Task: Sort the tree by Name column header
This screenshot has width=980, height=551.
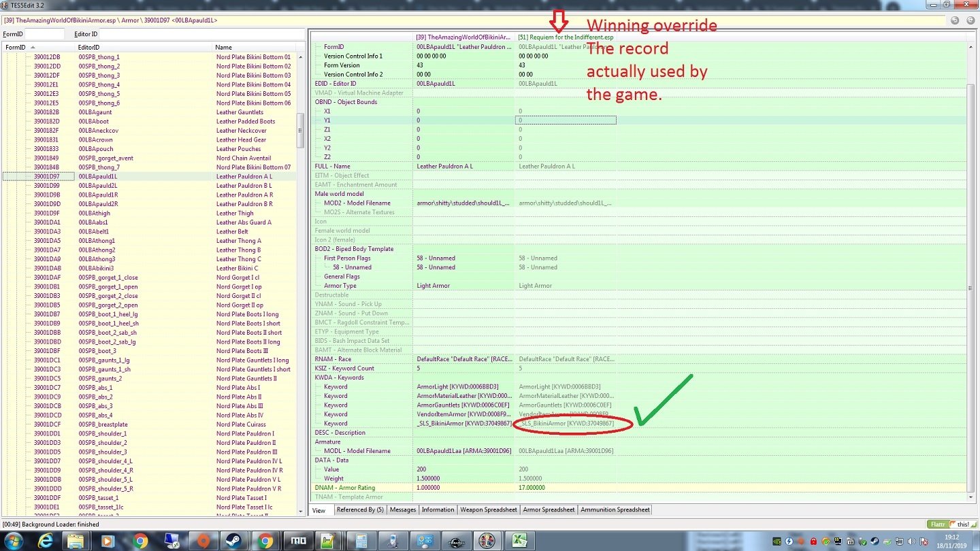Action: [255, 48]
